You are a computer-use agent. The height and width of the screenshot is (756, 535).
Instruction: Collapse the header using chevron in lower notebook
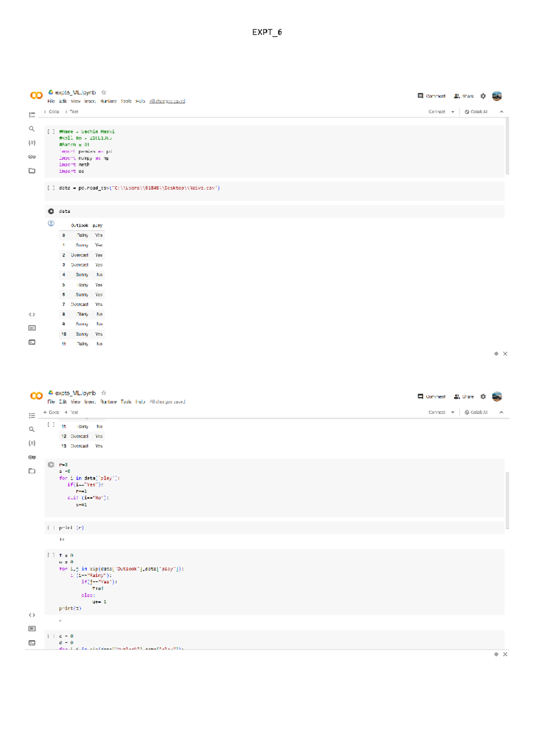pyautogui.click(x=502, y=412)
